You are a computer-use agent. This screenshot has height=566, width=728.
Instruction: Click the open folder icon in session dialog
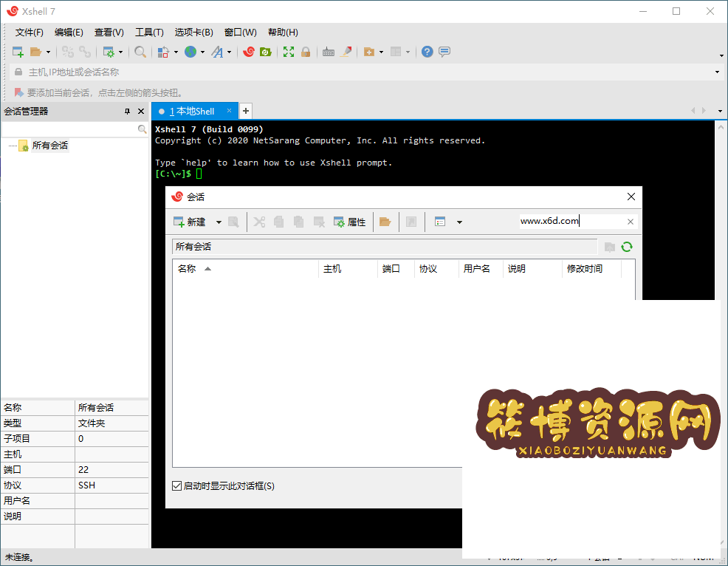(x=385, y=222)
